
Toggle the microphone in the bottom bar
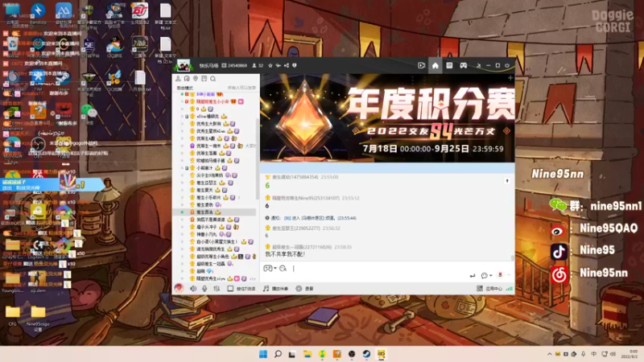(204, 289)
